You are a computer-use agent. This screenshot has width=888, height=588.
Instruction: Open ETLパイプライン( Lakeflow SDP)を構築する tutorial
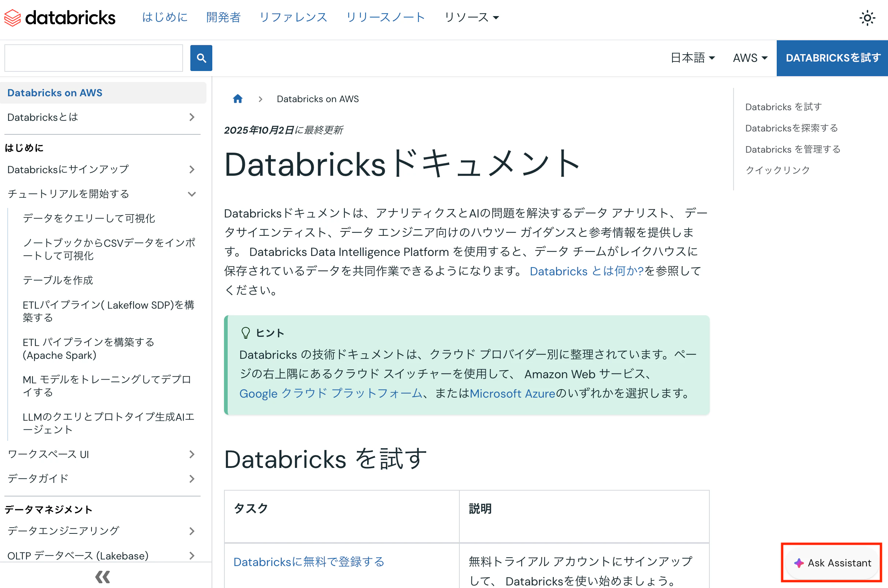coord(108,311)
